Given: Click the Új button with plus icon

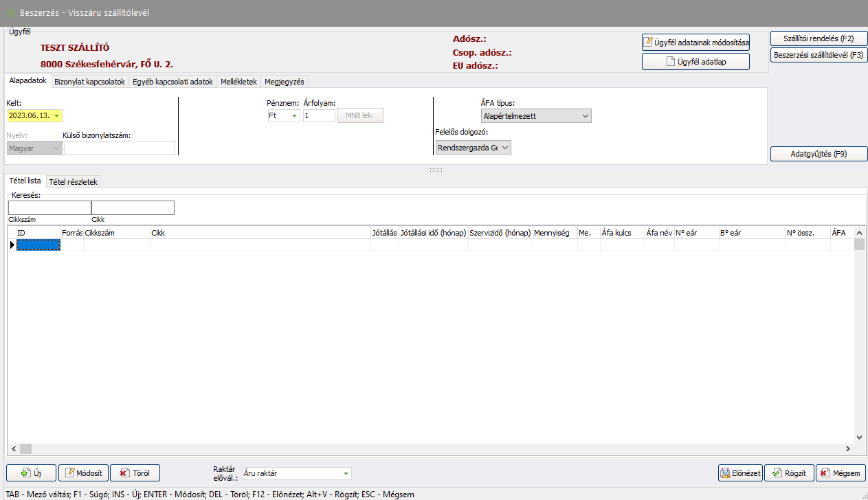Looking at the screenshot, I should [x=31, y=473].
